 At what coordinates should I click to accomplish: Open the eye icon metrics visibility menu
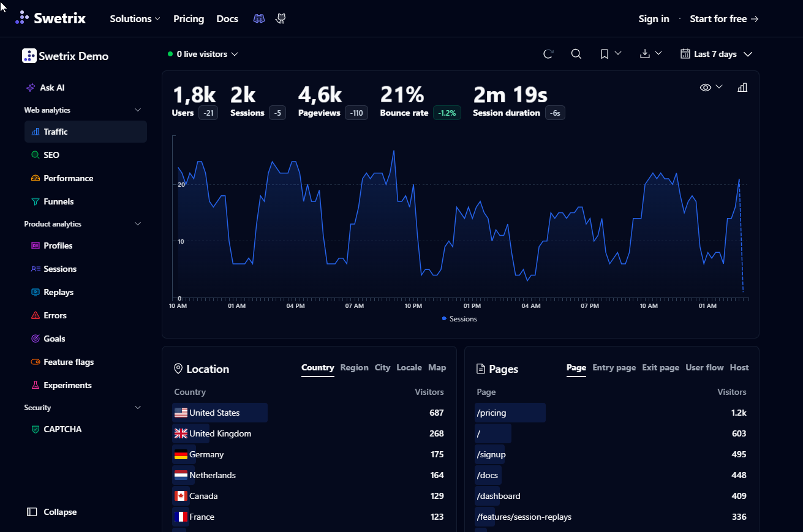(x=711, y=88)
